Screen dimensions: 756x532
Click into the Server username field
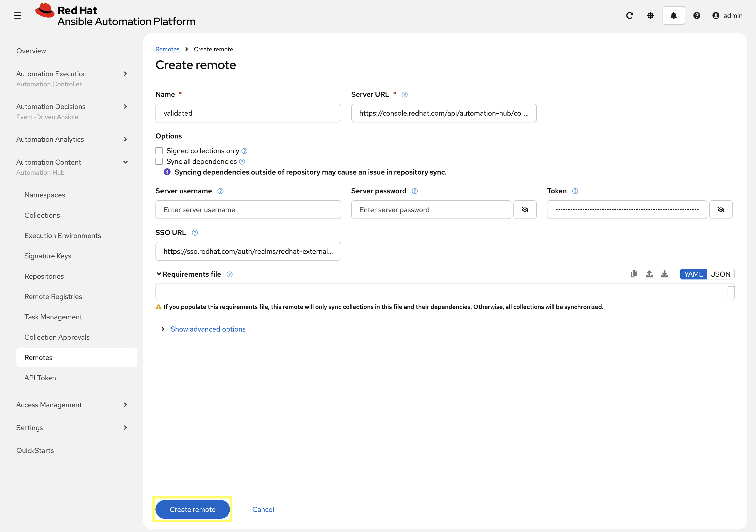pyautogui.click(x=248, y=210)
